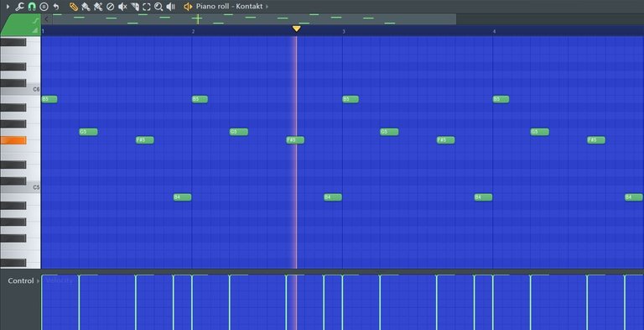Screen dimensions: 644x330
Task: Select the Mute tool
Action: [122, 7]
